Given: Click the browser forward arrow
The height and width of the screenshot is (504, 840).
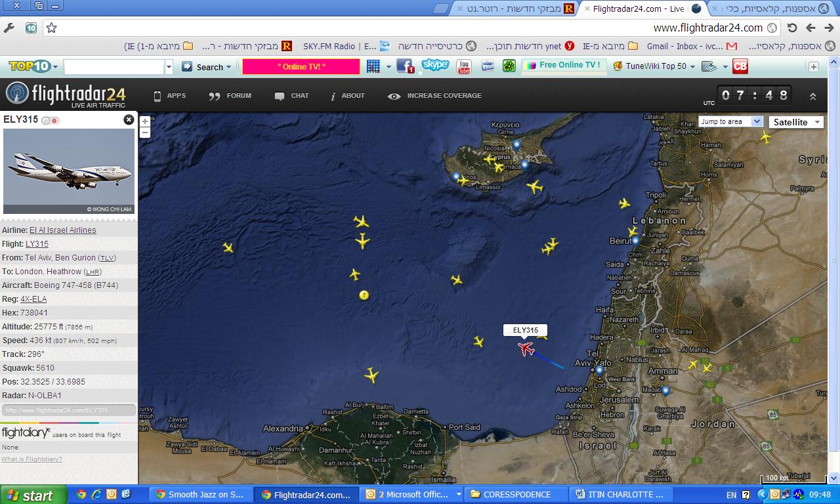Looking at the screenshot, I should tap(810, 28).
